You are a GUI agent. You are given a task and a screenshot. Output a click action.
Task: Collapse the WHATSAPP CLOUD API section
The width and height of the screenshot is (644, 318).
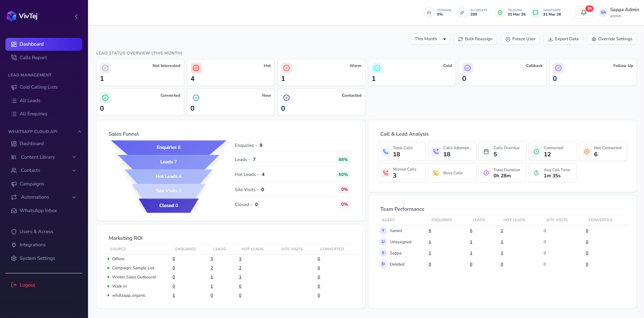(80, 132)
